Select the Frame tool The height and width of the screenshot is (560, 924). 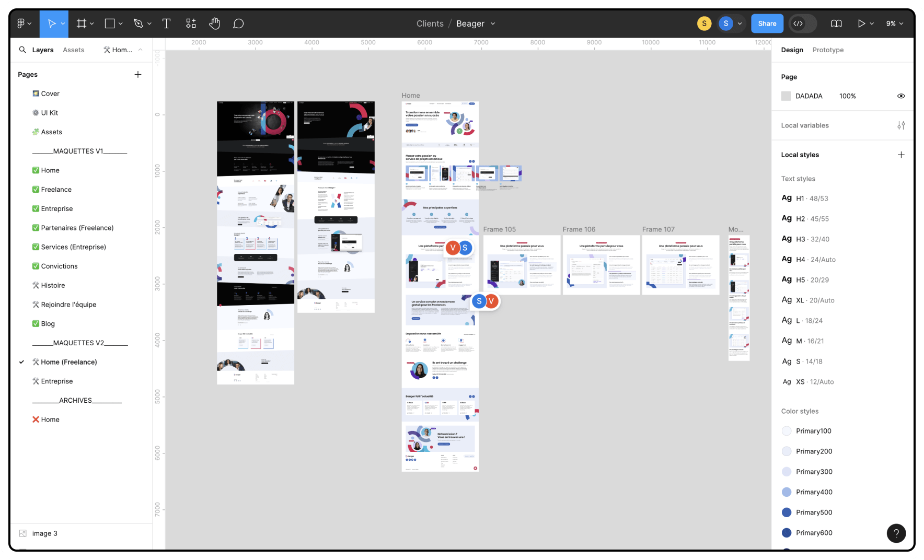click(82, 24)
